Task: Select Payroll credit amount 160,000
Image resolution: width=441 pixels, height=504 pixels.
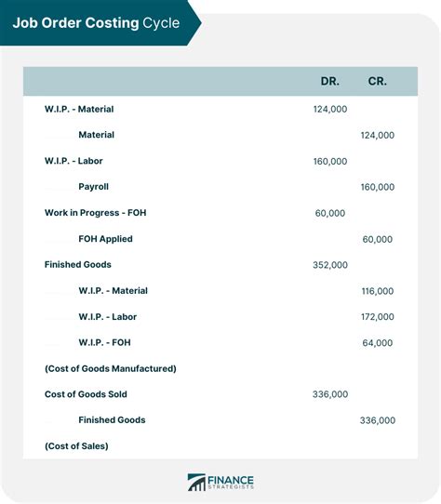Action: pos(378,187)
